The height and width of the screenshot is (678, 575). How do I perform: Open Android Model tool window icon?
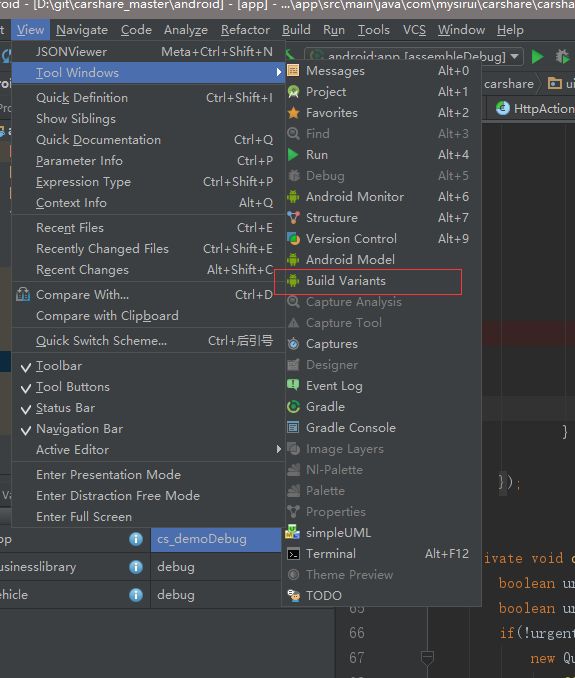click(294, 259)
